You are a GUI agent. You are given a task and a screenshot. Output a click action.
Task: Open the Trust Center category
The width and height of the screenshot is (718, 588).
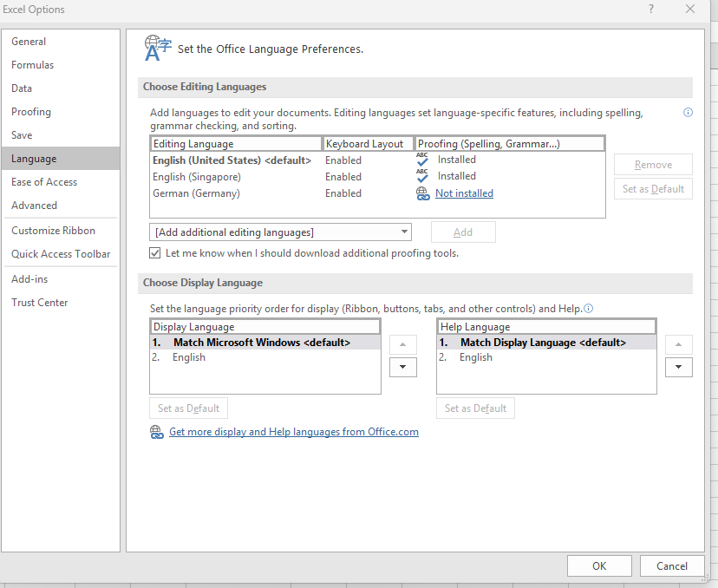point(61,303)
